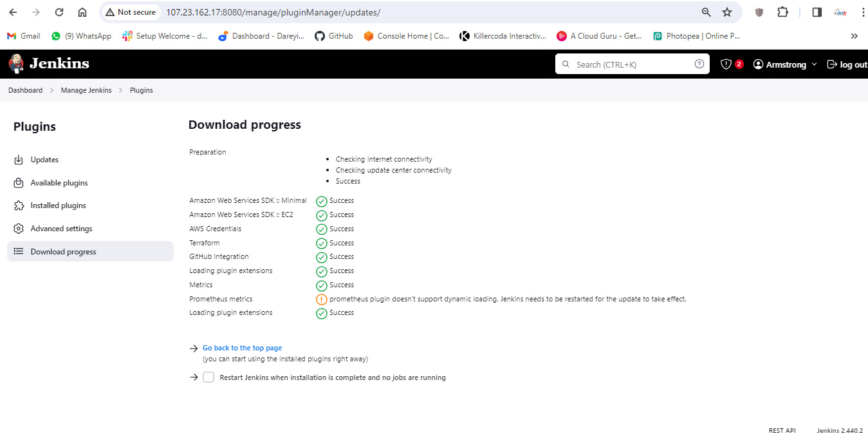Open Available plugins in sidebar
The image size is (868, 447).
click(x=59, y=183)
